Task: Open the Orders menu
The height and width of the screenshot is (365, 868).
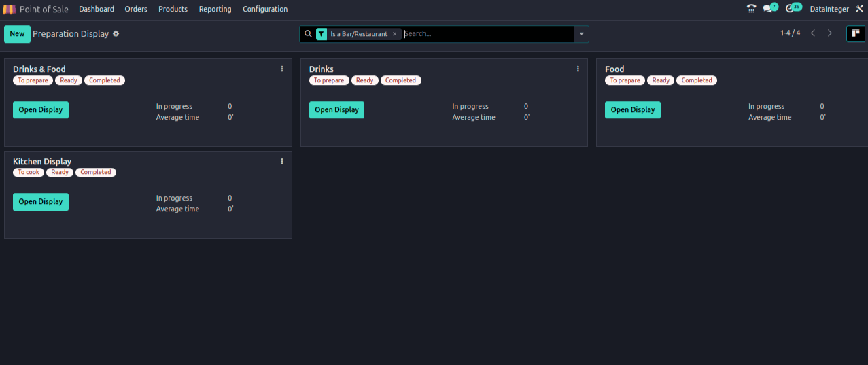Action: click(x=136, y=9)
